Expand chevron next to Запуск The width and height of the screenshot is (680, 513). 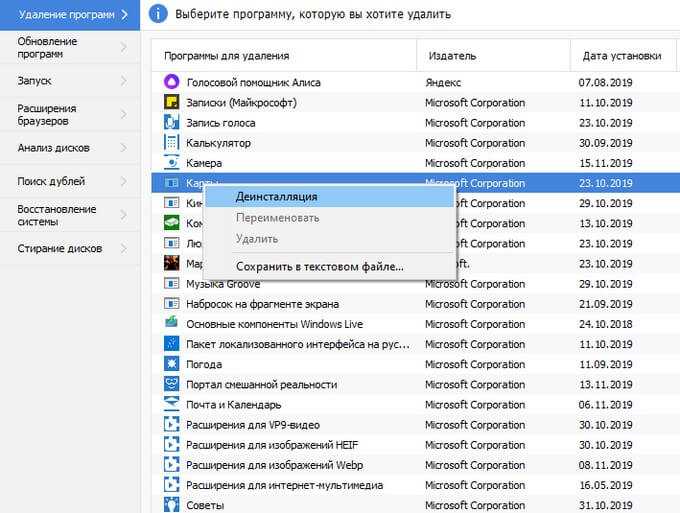pos(124,81)
